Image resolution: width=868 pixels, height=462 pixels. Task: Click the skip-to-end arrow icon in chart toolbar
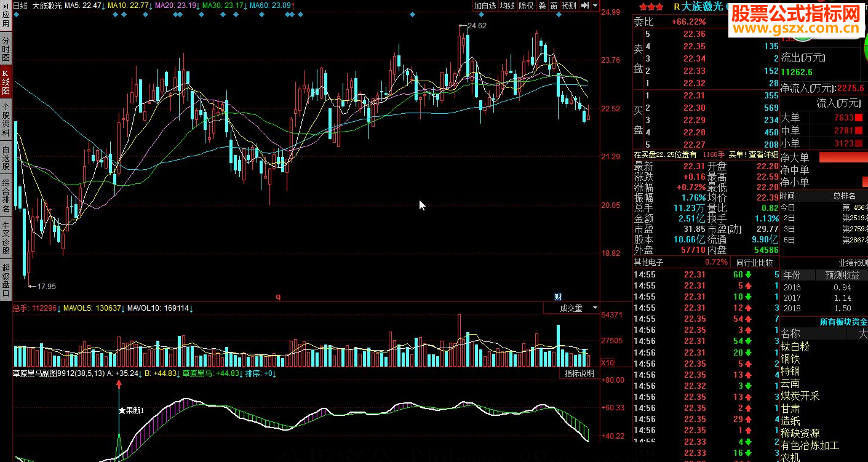(585, 6)
